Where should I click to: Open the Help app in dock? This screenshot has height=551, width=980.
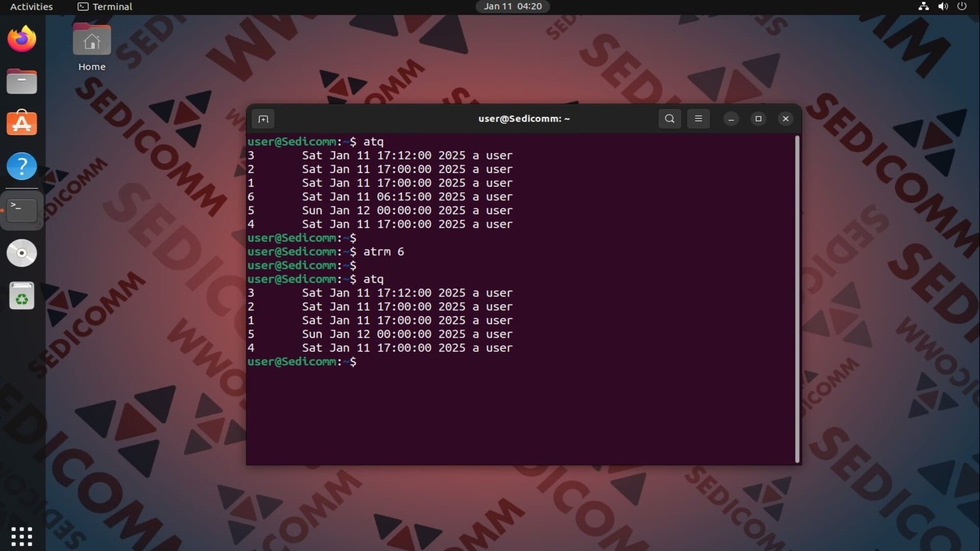(22, 166)
